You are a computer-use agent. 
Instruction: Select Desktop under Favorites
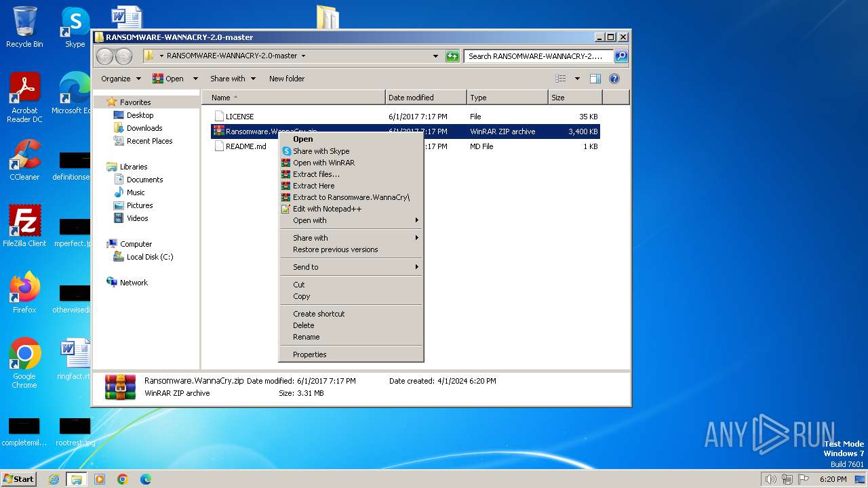click(140, 115)
